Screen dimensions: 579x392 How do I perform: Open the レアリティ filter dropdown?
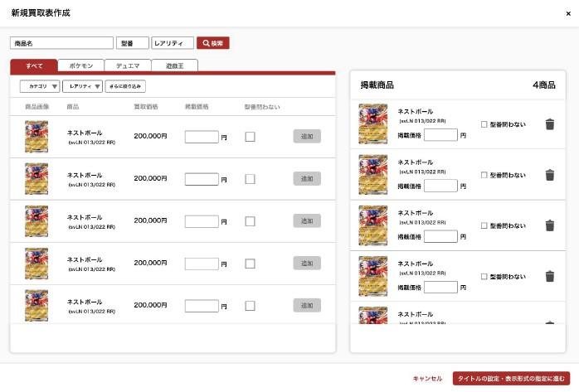tap(83, 86)
